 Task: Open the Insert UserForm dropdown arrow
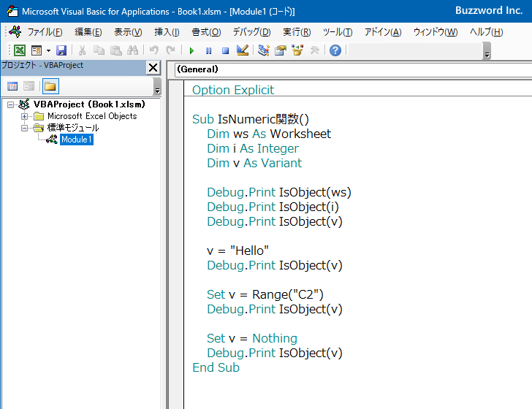(48, 50)
